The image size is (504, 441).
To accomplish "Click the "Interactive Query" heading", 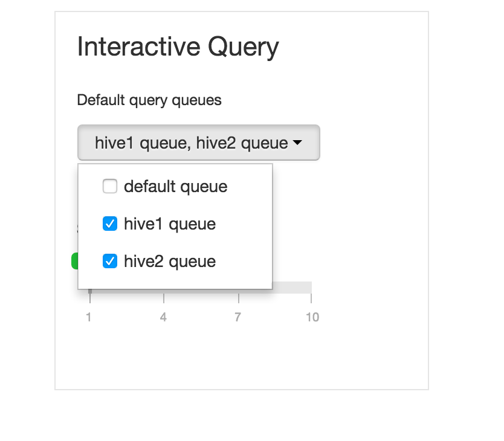I will tap(178, 47).
